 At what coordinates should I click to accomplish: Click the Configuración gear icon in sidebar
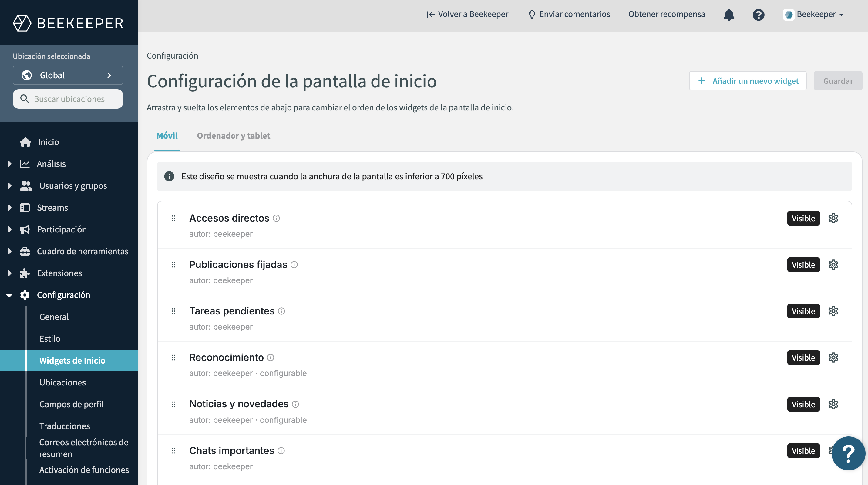(x=25, y=295)
